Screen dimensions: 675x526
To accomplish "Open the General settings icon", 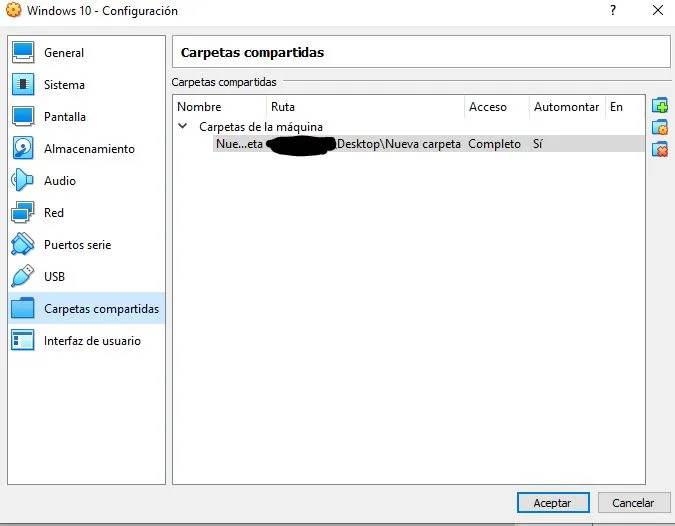I will tap(23, 53).
